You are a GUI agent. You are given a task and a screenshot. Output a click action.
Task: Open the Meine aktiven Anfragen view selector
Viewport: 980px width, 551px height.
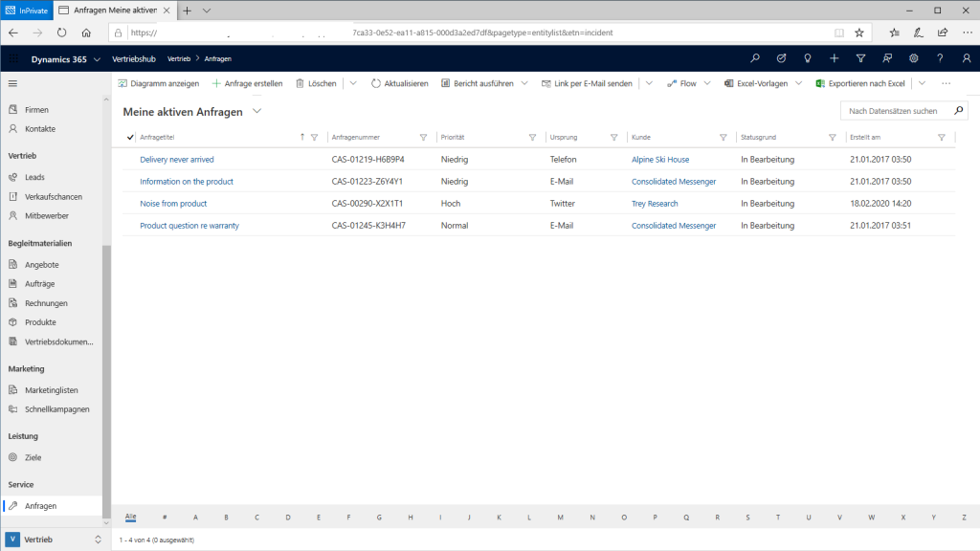(x=256, y=110)
